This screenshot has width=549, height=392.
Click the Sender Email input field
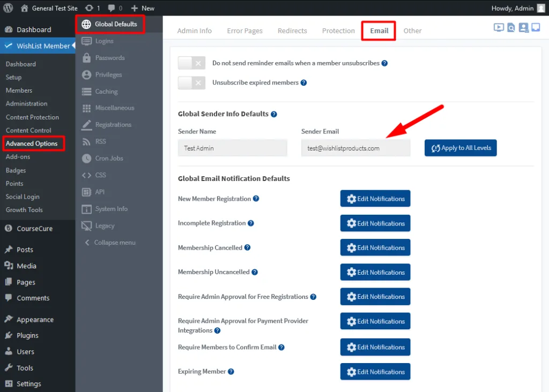356,148
